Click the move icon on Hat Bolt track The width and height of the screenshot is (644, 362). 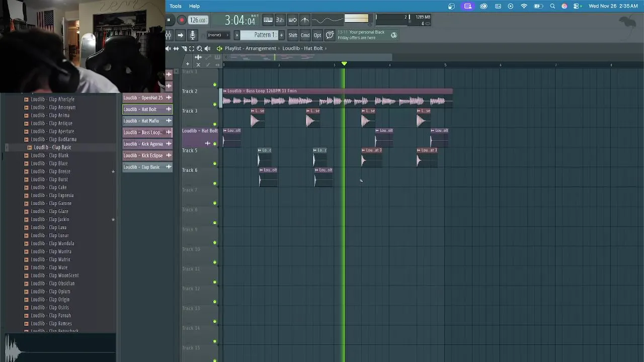pos(207,143)
